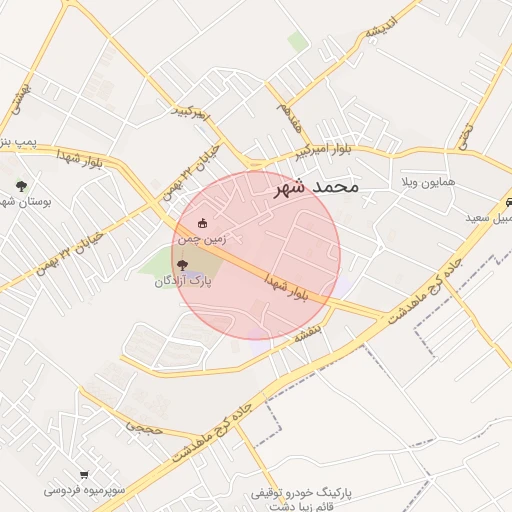Select the بلوار امیرکبیر road label
Viewport: 512px width, 512px height.
click(x=324, y=151)
